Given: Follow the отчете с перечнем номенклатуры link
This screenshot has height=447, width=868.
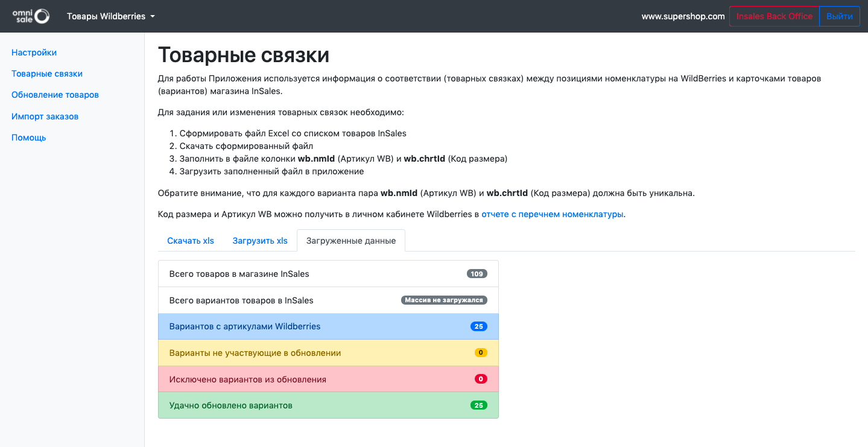Looking at the screenshot, I should [x=552, y=214].
